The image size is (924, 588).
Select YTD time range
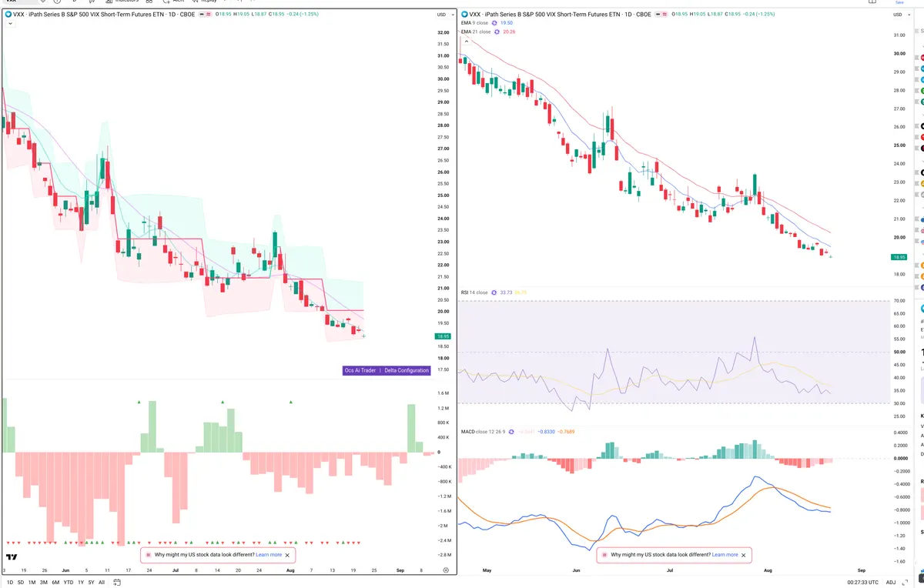coord(69,582)
